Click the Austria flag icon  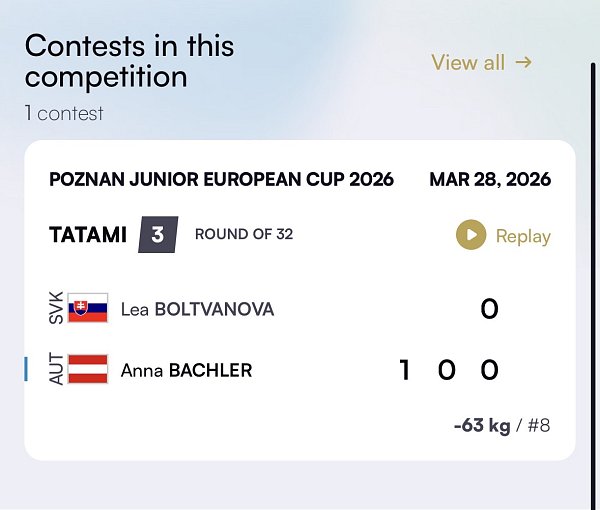tap(88, 370)
